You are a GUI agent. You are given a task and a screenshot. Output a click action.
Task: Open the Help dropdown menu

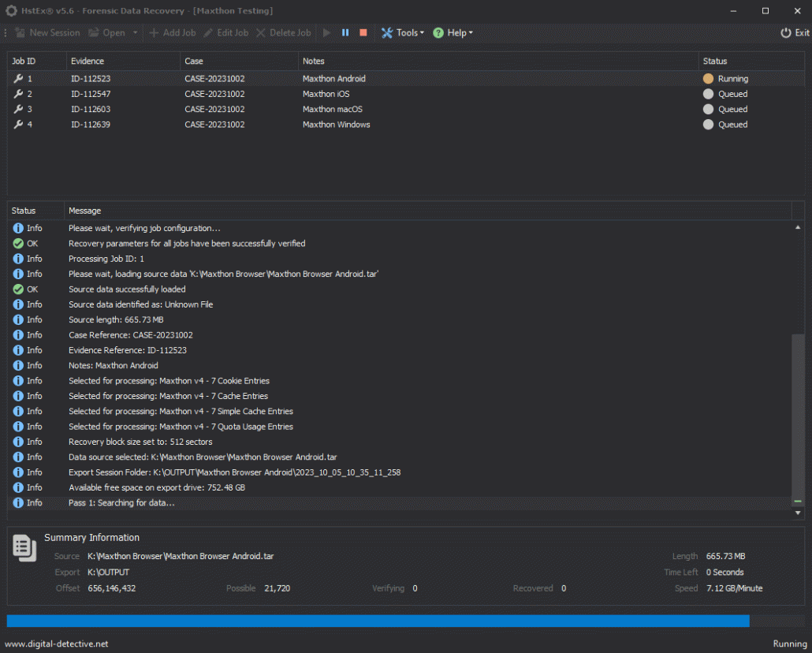453,32
